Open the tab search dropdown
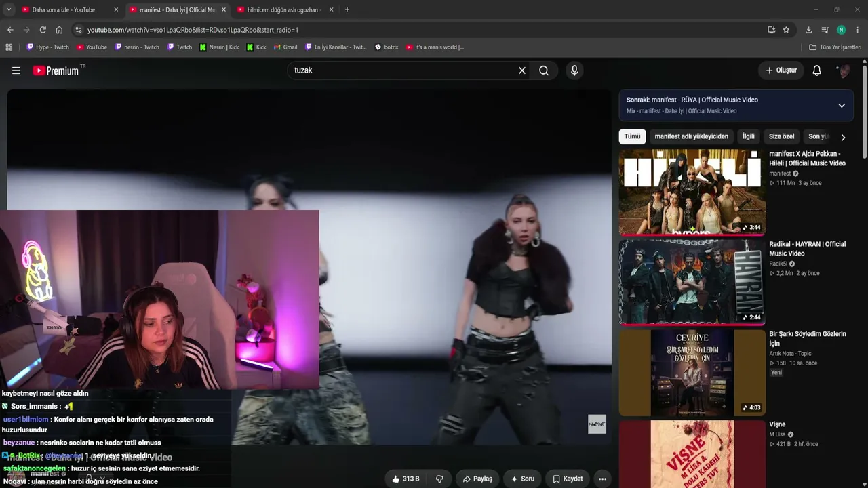Viewport: 868px width, 488px height. tap(8, 10)
